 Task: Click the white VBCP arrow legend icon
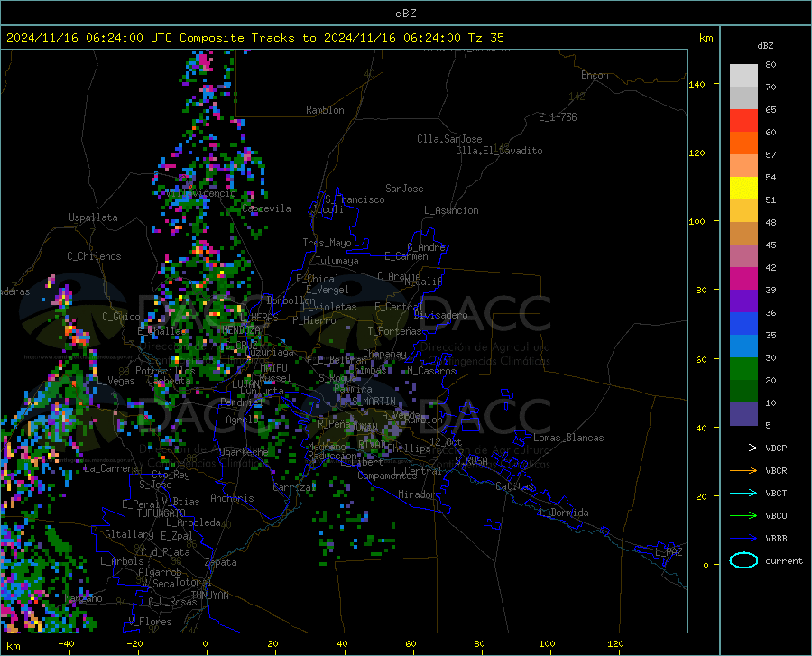[743, 448]
